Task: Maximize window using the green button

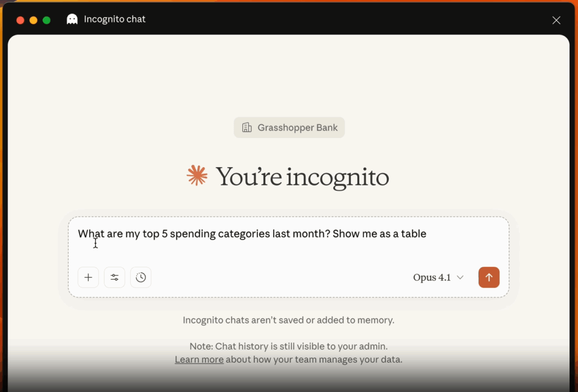Action: [x=47, y=20]
